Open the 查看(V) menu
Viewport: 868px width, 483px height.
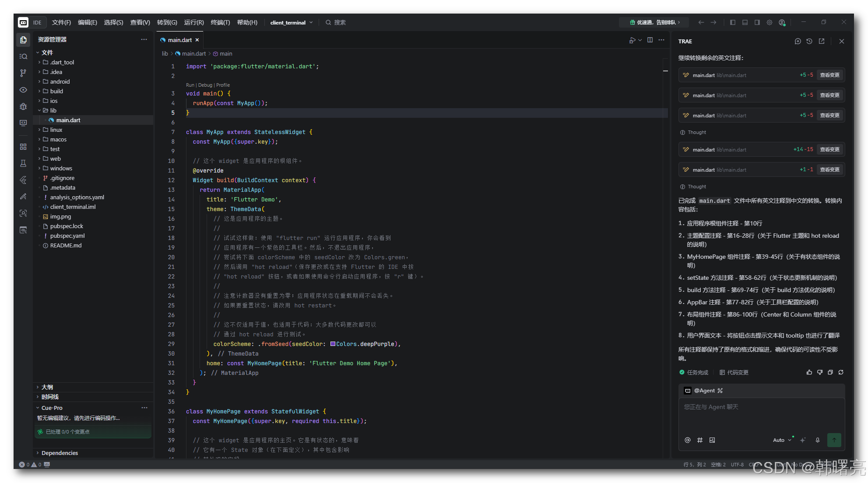[140, 22]
